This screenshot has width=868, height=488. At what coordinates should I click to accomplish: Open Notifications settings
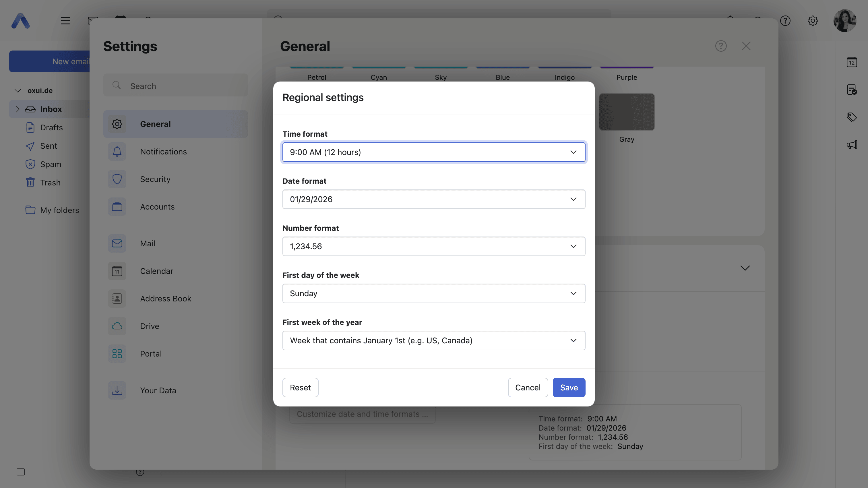click(x=176, y=152)
